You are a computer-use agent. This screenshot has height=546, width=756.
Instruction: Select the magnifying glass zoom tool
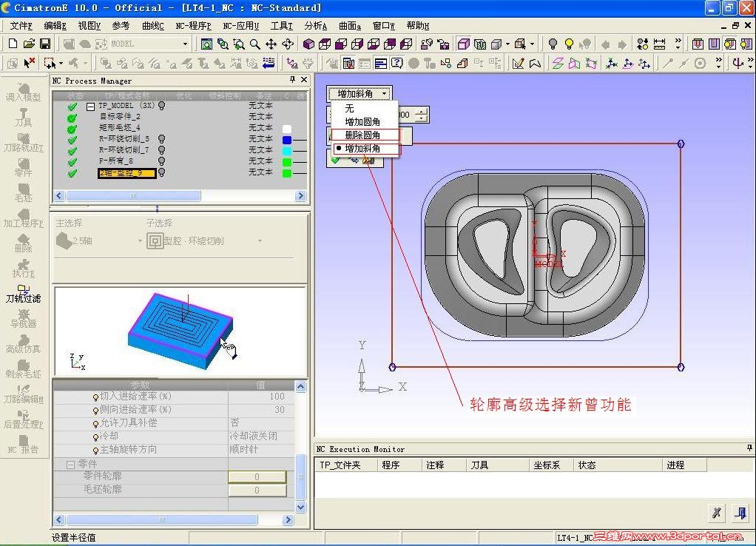[x=255, y=44]
